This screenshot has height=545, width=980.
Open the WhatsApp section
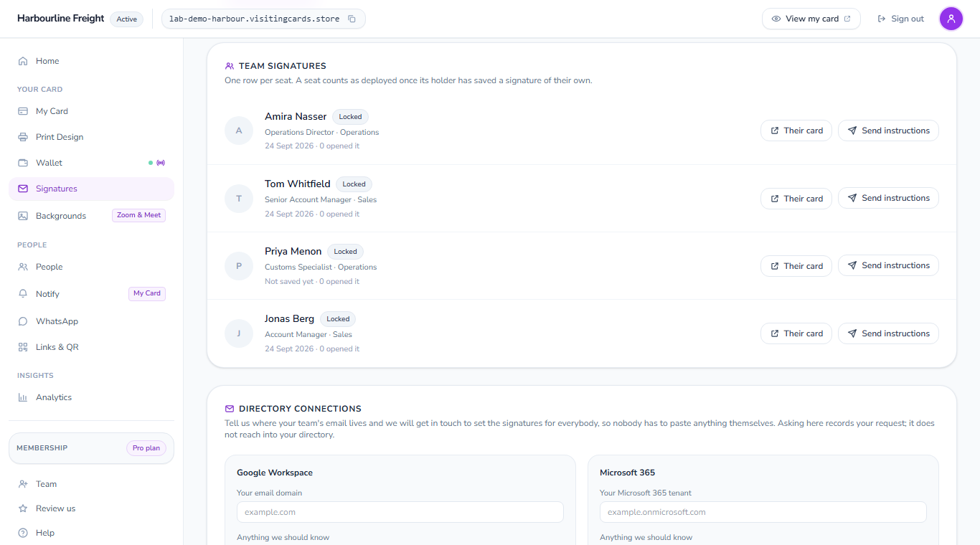[91, 321]
